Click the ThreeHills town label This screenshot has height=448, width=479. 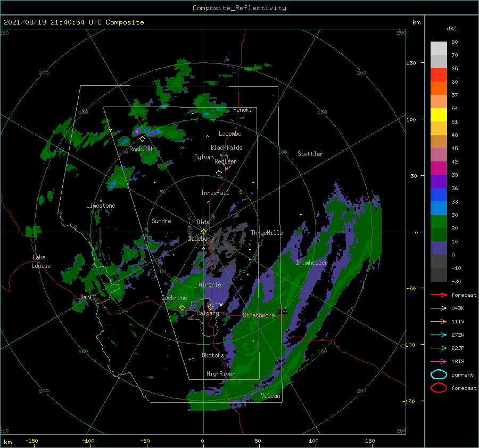(x=267, y=233)
